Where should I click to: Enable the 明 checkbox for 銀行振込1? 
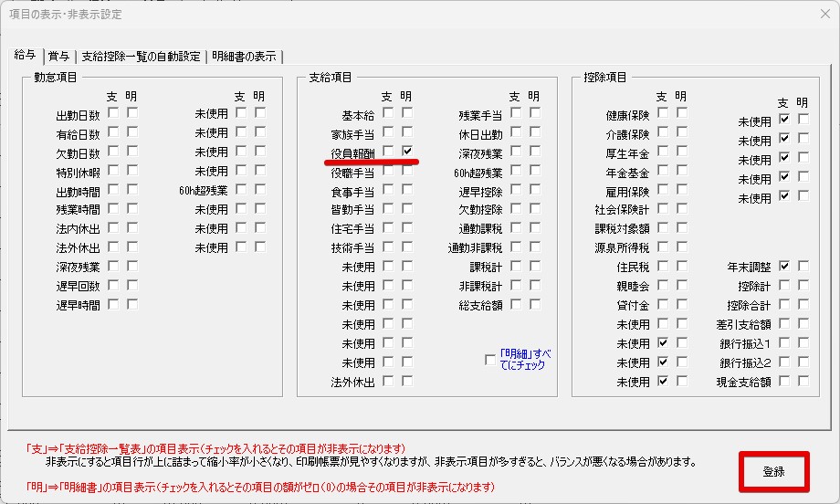(x=803, y=342)
